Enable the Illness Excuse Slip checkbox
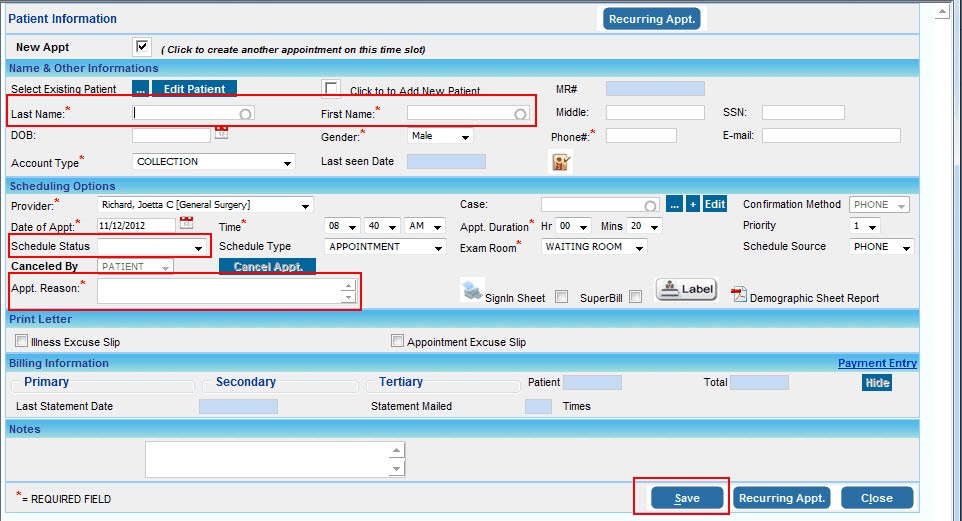 point(22,341)
